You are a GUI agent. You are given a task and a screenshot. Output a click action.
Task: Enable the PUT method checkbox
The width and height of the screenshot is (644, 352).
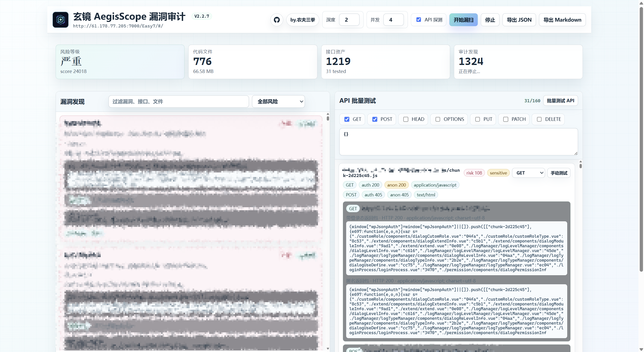pyautogui.click(x=477, y=119)
